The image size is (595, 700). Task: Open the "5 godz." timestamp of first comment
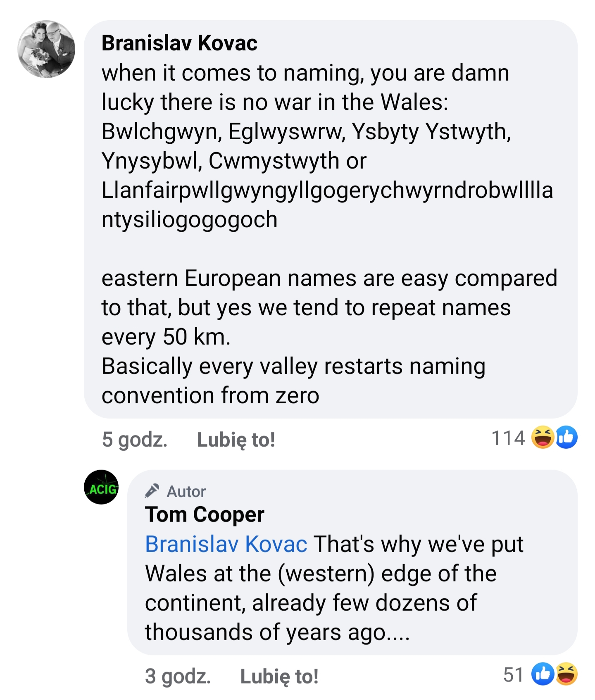[134, 439]
